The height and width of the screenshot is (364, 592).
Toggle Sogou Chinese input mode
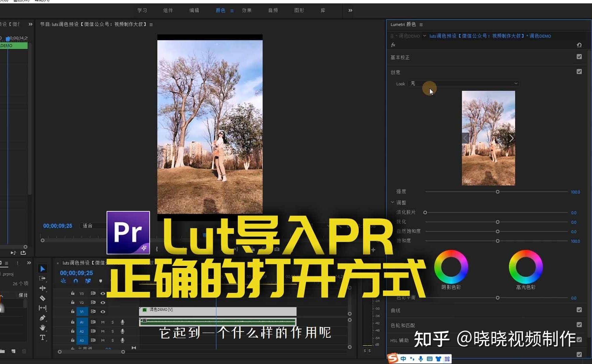coord(403,359)
